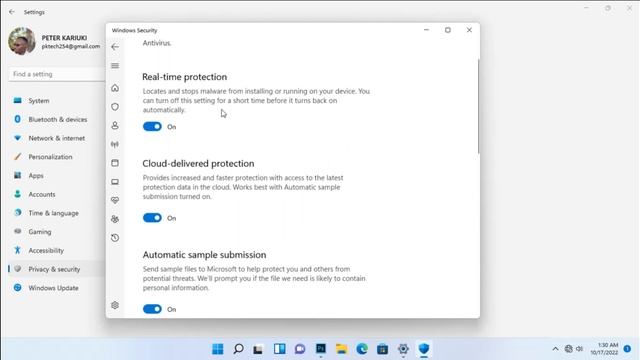640x360 pixels.
Task: Open Widgets icon on the taskbar
Action: pyautogui.click(x=280, y=349)
